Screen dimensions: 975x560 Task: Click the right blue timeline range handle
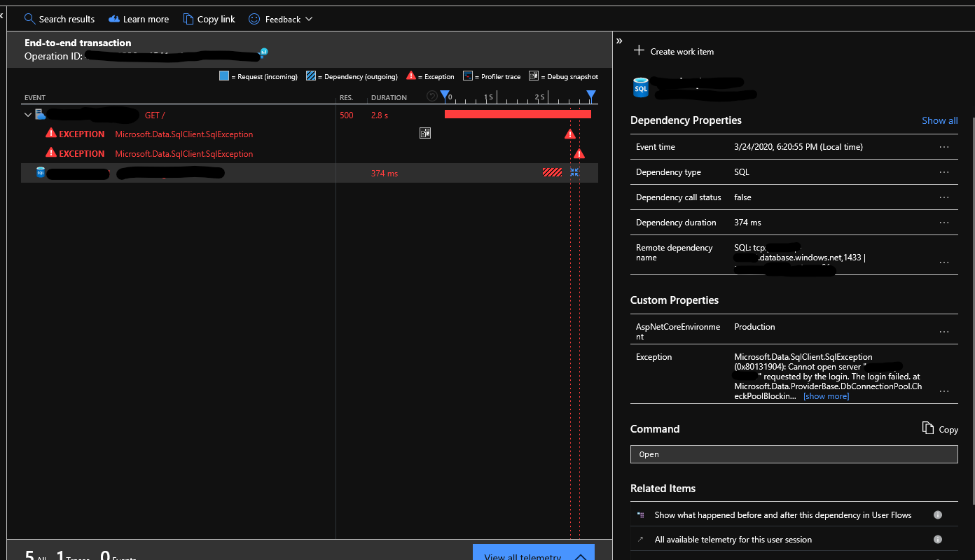coord(591,95)
